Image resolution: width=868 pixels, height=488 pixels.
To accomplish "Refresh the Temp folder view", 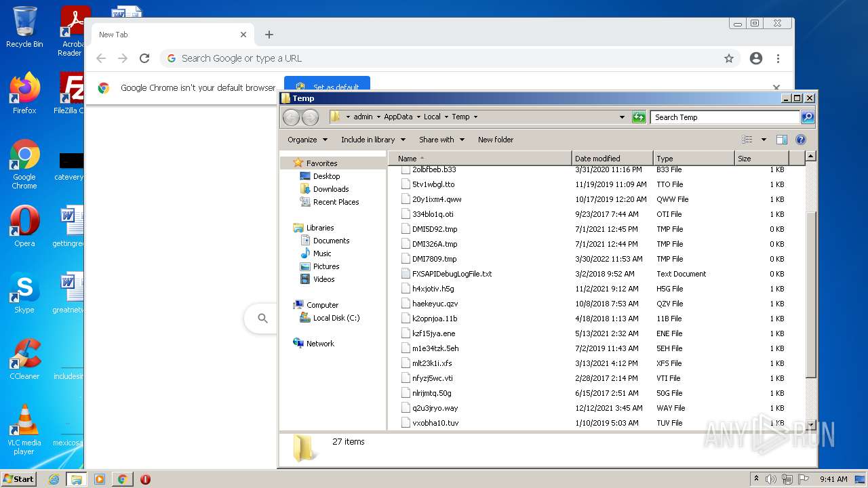I will (639, 117).
